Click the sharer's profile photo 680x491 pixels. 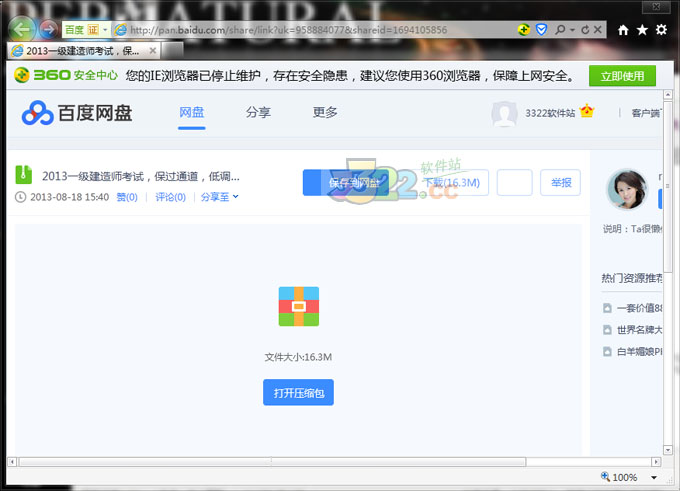point(627,190)
